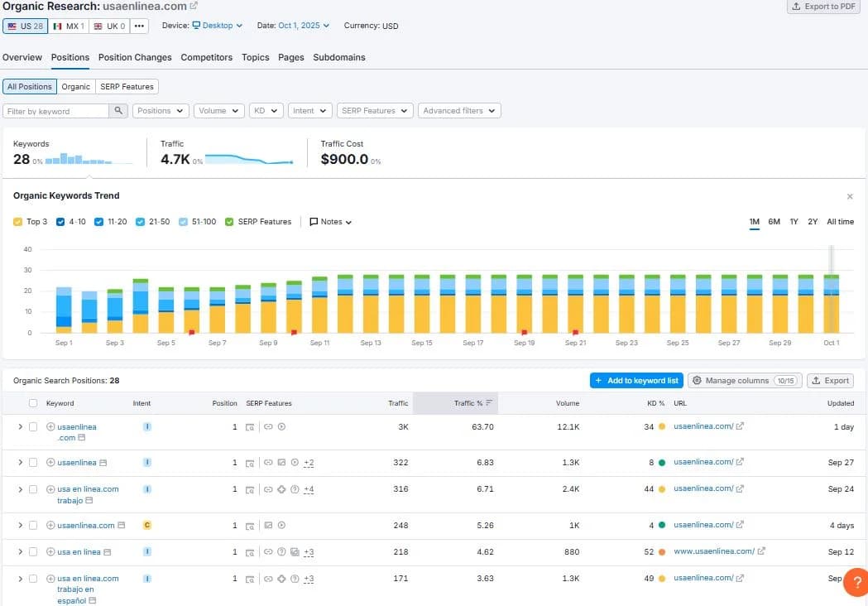The width and height of the screenshot is (868, 606).
Task: Add keyword 'usaenlinea .com' via plus icon
Action: pos(50,426)
